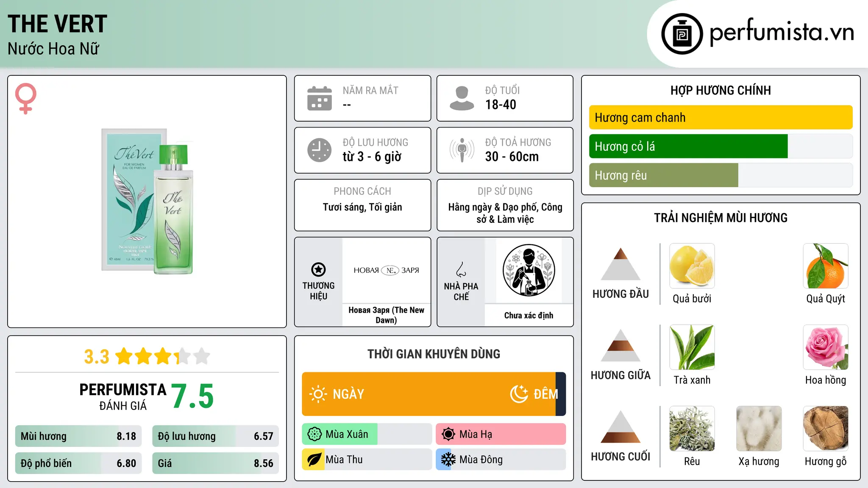Viewport: 868px width, 488px height.
Task: Click the Hương đầu pyramid icon
Action: point(620,264)
